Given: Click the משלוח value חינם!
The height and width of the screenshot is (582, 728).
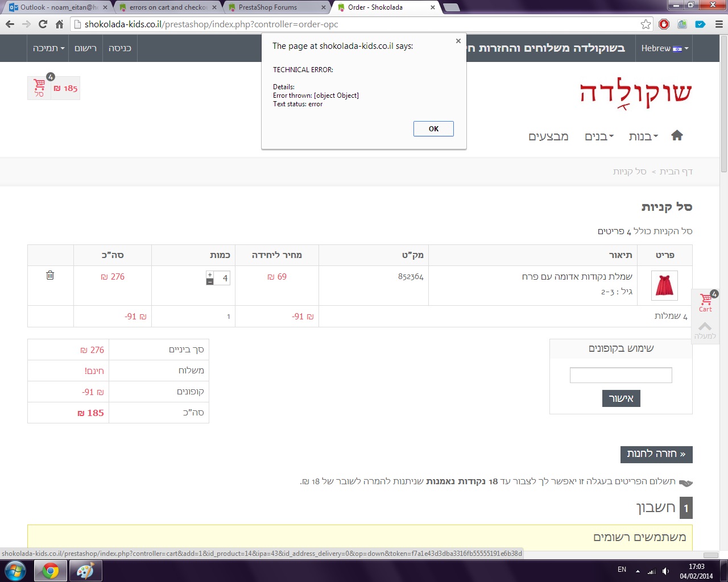Looking at the screenshot, I should [94, 371].
